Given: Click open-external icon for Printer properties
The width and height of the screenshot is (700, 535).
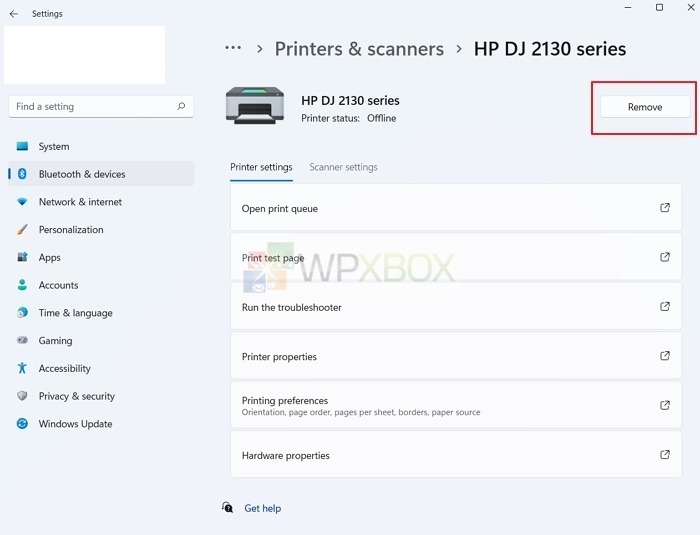Looking at the screenshot, I should click(x=665, y=356).
